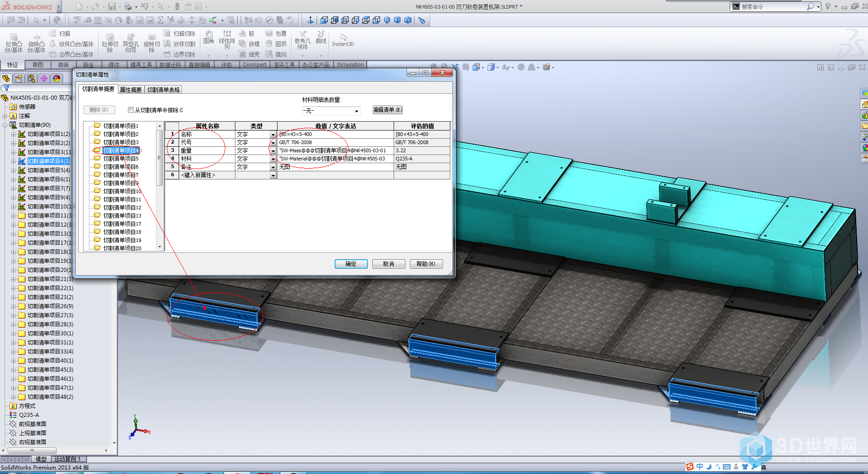Expand 切割清单项目1(2) in feature tree

13,134
